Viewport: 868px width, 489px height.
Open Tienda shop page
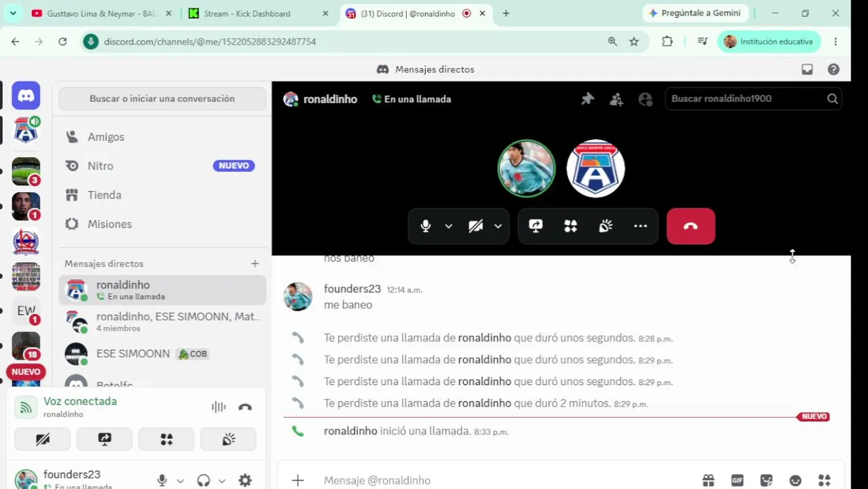(x=162, y=195)
